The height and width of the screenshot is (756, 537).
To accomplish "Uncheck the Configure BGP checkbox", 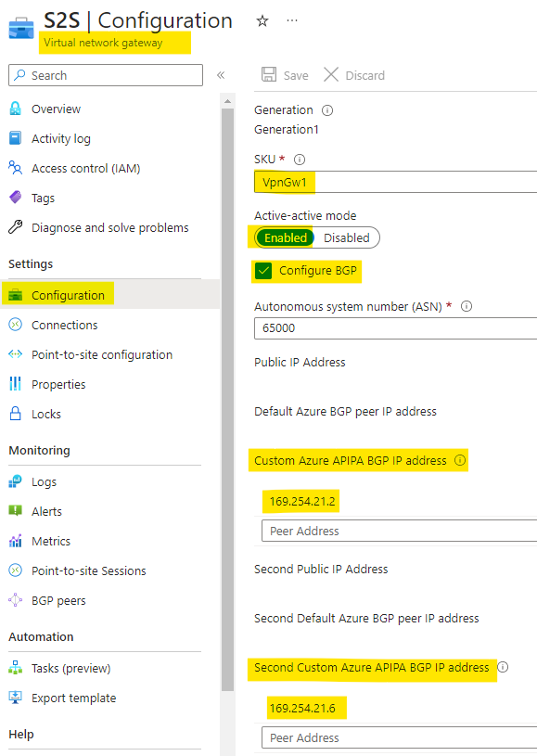I will pyautogui.click(x=263, y=271).
